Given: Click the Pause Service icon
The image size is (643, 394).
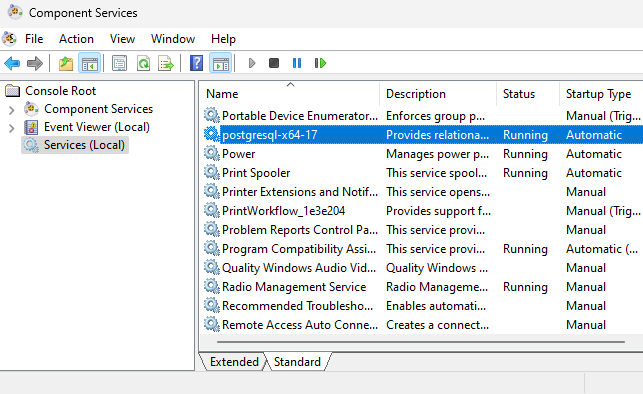Looking at the screenshot, I should coord(297,63).
